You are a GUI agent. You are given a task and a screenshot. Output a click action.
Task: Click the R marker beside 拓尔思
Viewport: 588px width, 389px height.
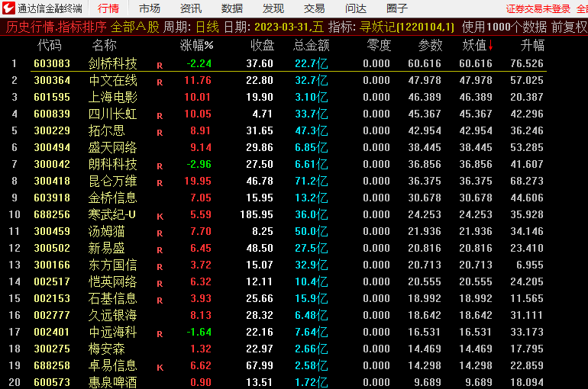pos(160,133)
